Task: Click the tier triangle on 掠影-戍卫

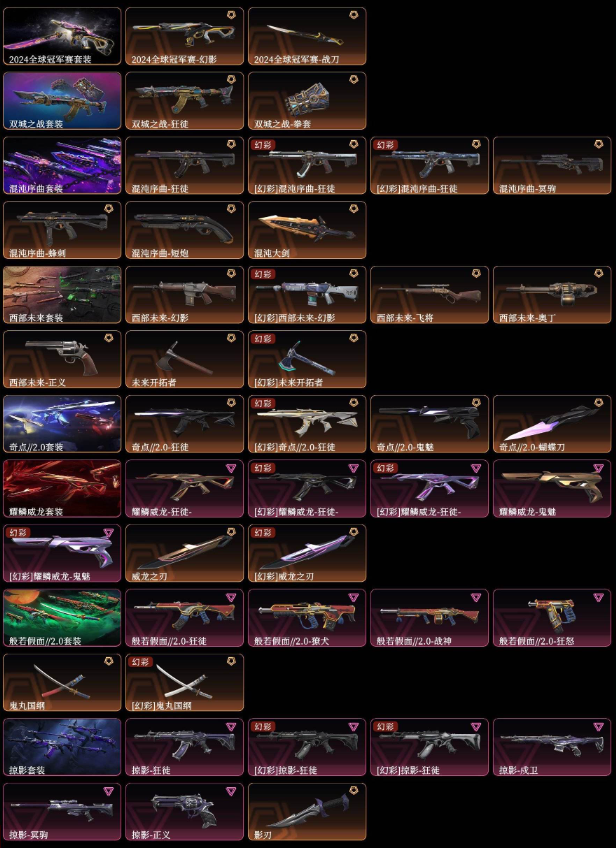Action: [x=599, y=726]
